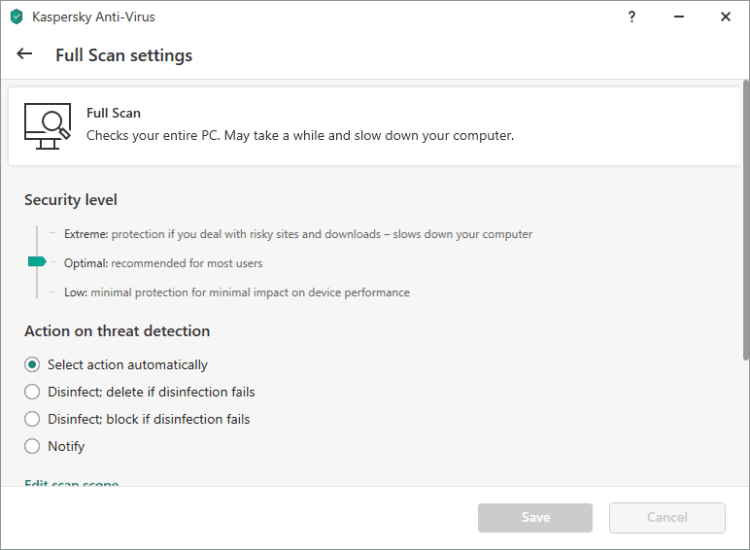Select Disinfect; block if disinfection fails

(32, 419)
